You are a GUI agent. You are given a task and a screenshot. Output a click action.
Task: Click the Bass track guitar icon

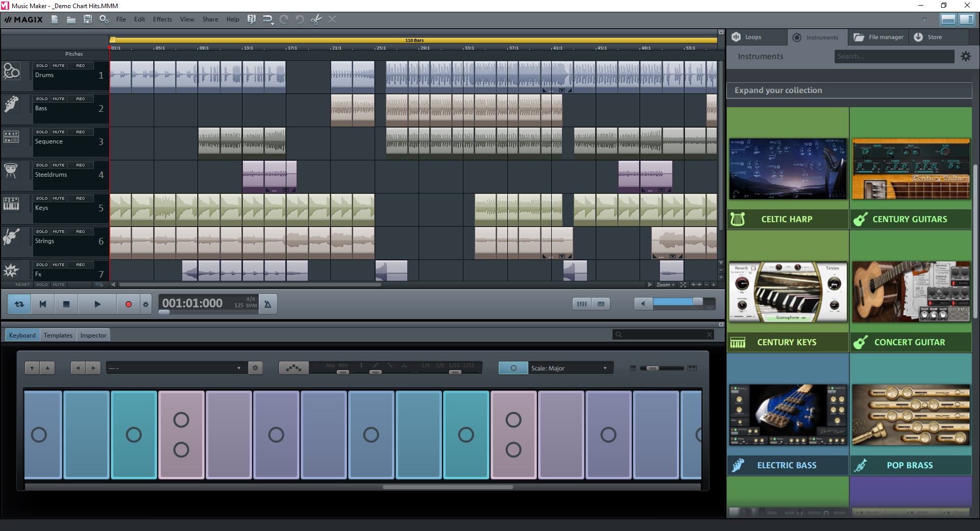click(11, 104)
